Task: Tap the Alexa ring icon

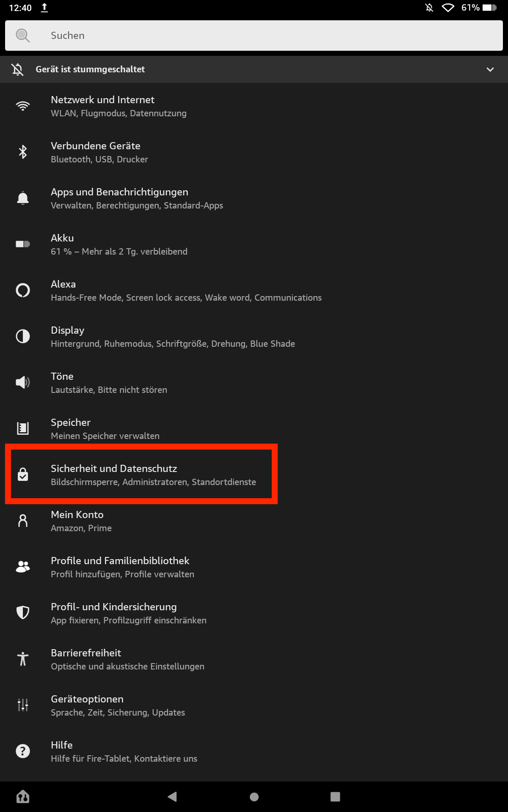Action: click(x=23, y=290)
